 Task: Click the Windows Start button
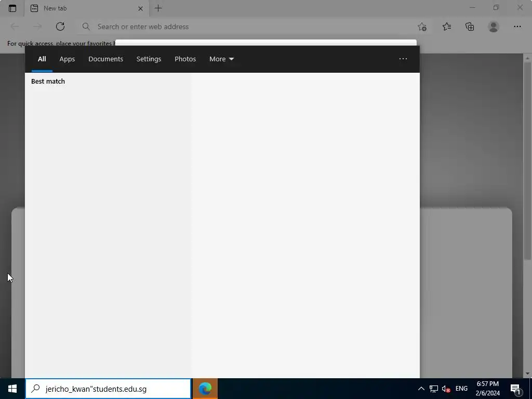12,389
